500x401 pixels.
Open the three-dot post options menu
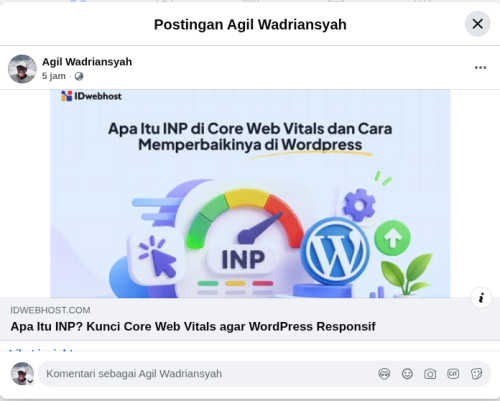coord(480,68)
